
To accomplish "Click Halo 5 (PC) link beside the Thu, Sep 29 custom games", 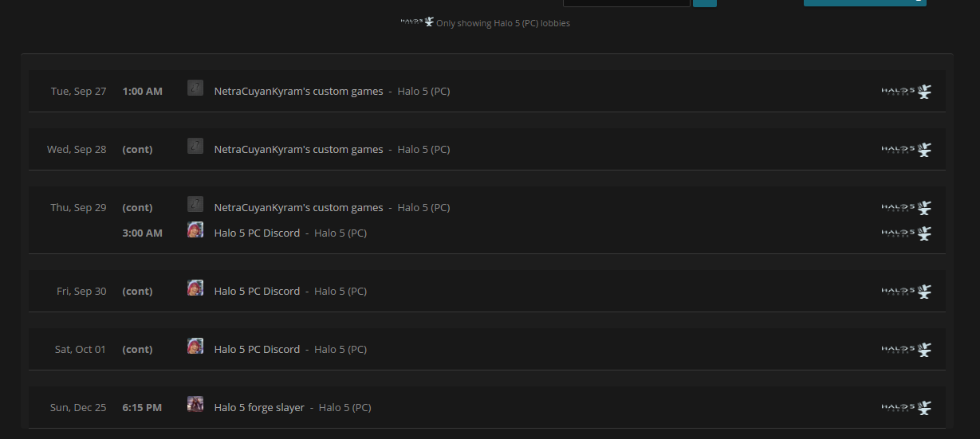I will (x=423, y=208).
